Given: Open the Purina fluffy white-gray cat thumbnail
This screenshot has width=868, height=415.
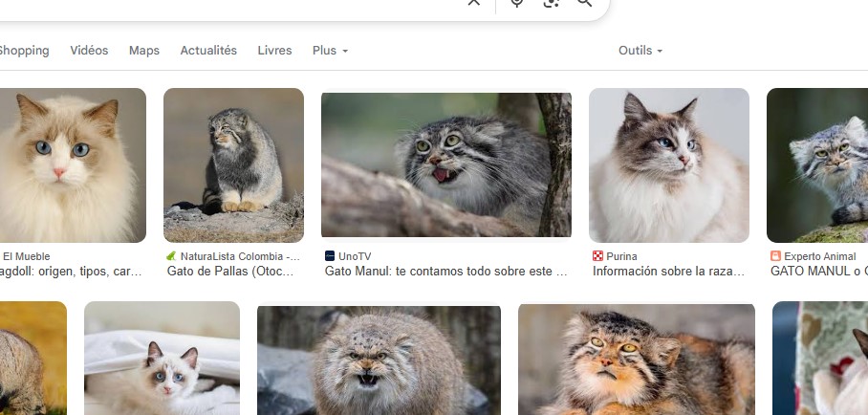Looking at the screenshot, I should point(669,165).
